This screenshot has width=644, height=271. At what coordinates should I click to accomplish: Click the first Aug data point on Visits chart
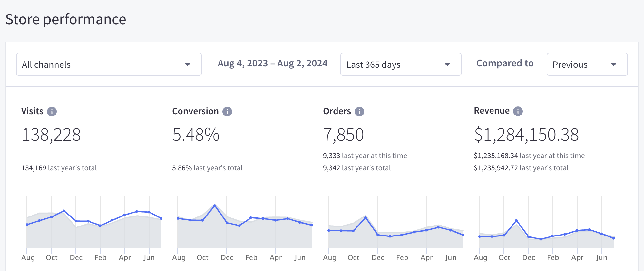(x=27, y=225)
